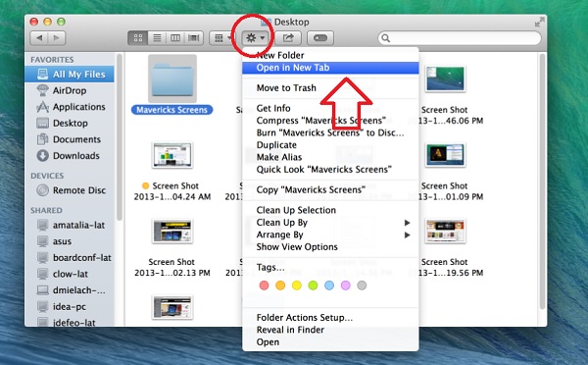Click the Forward navigation arrow

(x=57, y=38)
